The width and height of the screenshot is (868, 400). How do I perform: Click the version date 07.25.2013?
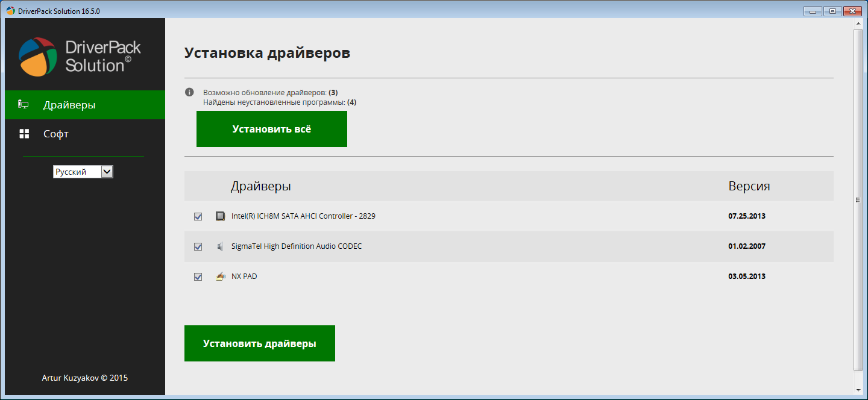(x=747, y=216)
